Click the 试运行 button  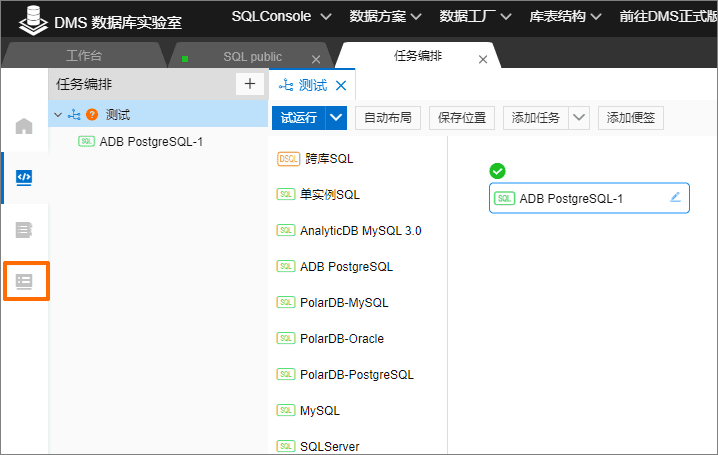(299, 118)
